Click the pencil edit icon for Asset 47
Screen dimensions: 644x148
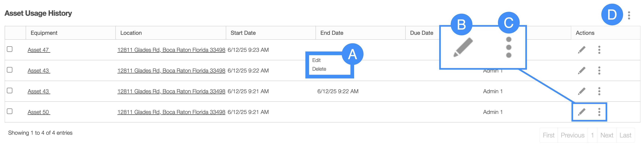point(581,50)
